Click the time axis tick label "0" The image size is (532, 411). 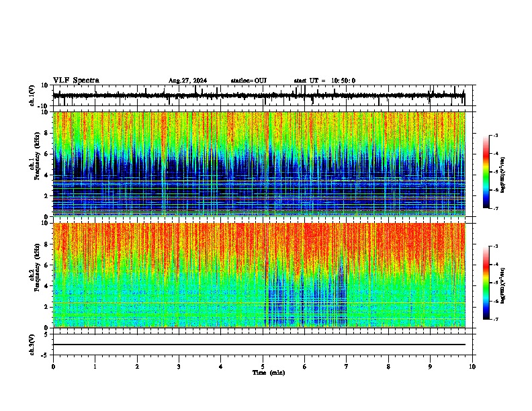53,367
